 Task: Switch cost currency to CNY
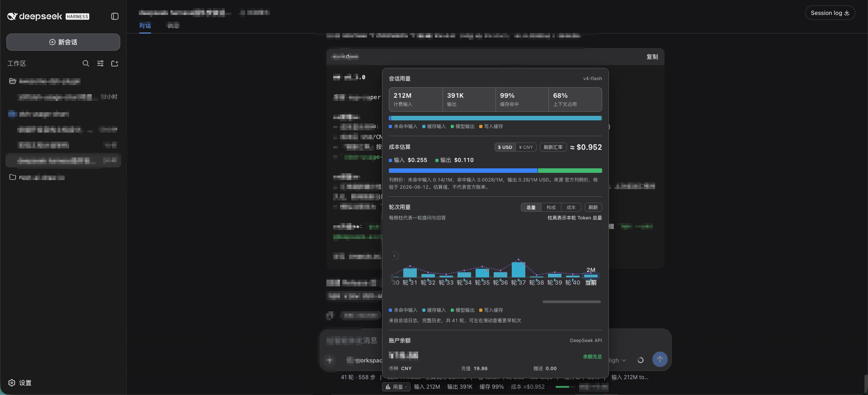[526, 147]
